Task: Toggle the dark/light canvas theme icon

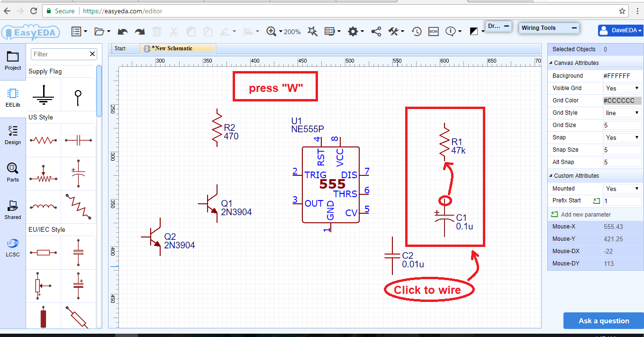Action: (x=474, y=30)
